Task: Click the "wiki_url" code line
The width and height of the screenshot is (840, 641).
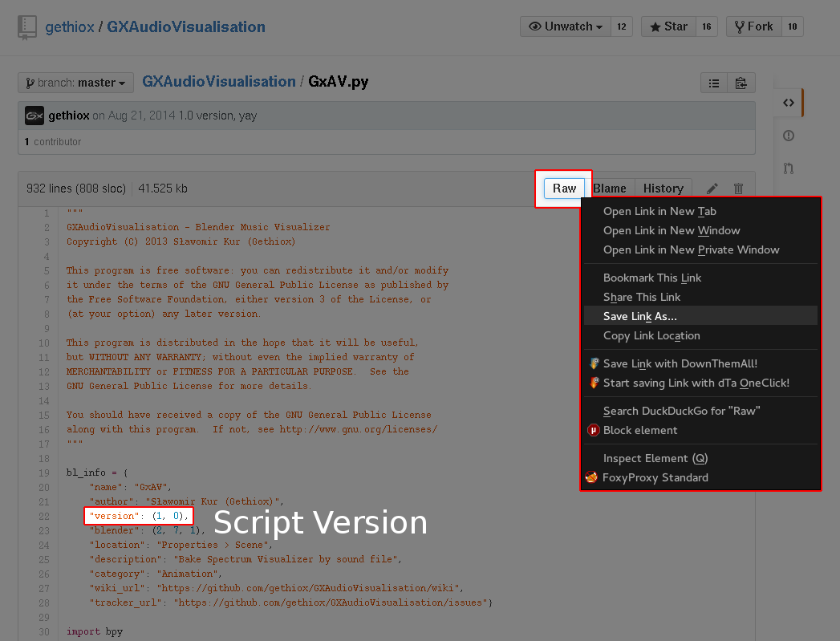Action: pos(277,589)
